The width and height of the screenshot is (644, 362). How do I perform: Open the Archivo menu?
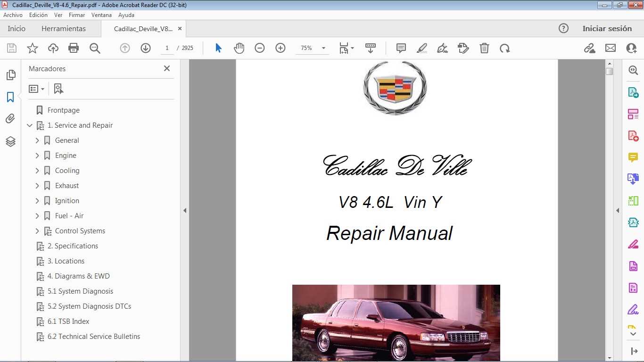13,15
